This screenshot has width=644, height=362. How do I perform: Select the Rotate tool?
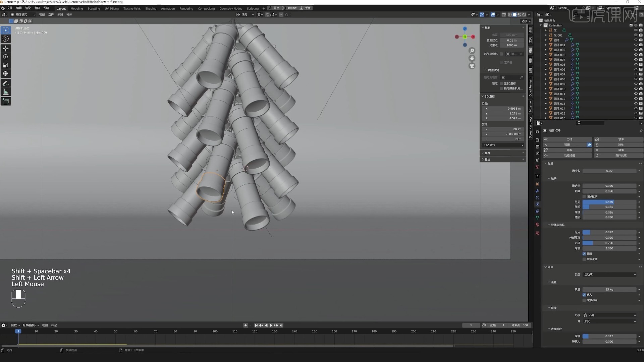pos(6,57)
